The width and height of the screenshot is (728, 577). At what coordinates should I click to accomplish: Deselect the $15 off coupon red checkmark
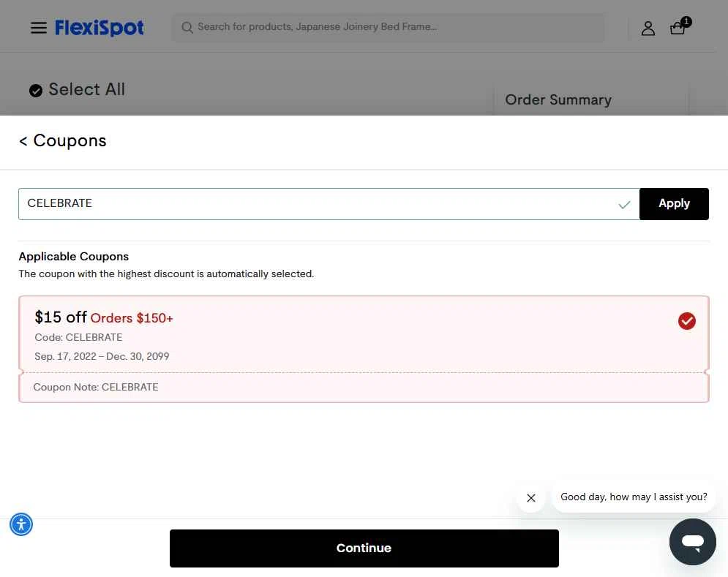pyautogui.click(x=686, y=321)
